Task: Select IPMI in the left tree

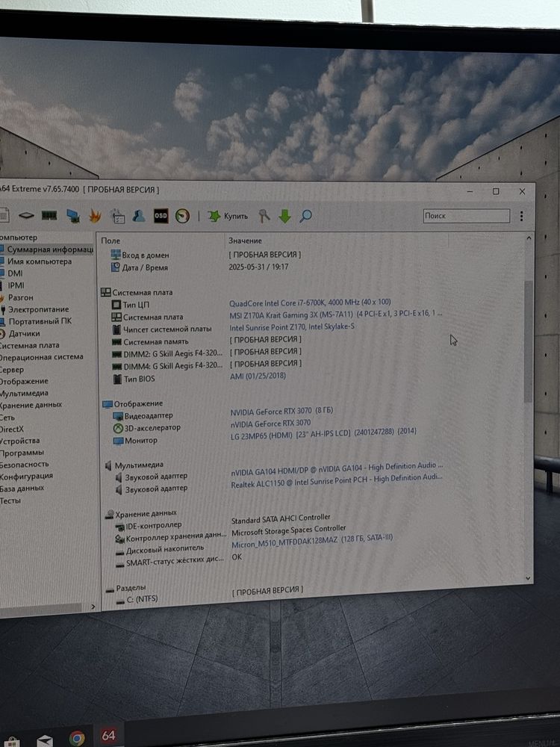Action: pos(16,285)
